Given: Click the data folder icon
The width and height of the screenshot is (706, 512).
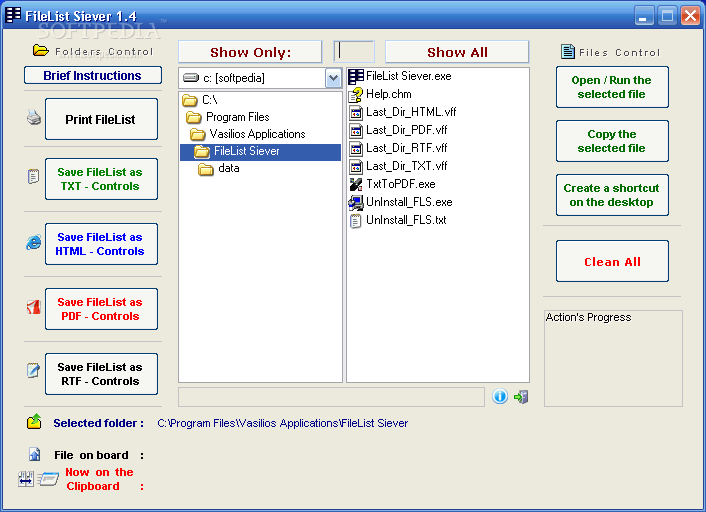Looking at the screenshot, I should (206, 169).
